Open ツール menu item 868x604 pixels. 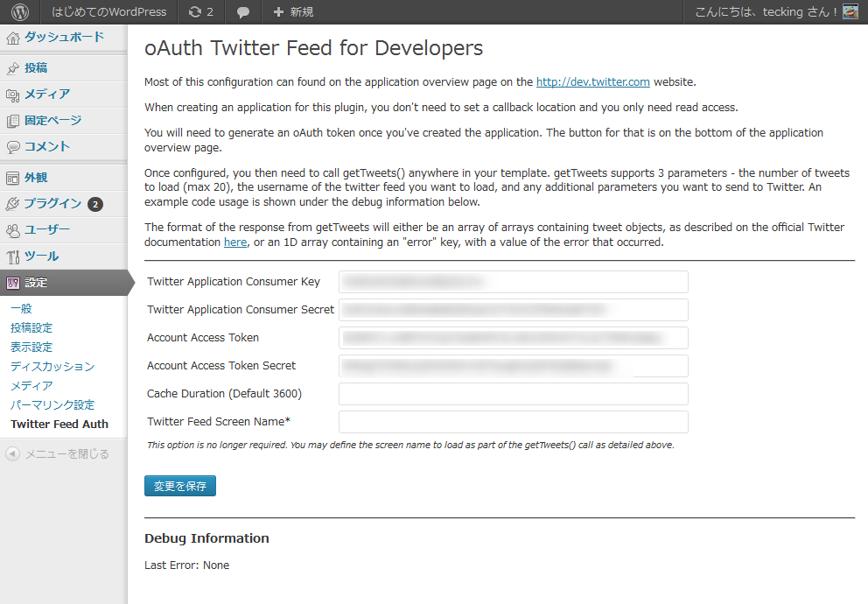coord(41,256)
